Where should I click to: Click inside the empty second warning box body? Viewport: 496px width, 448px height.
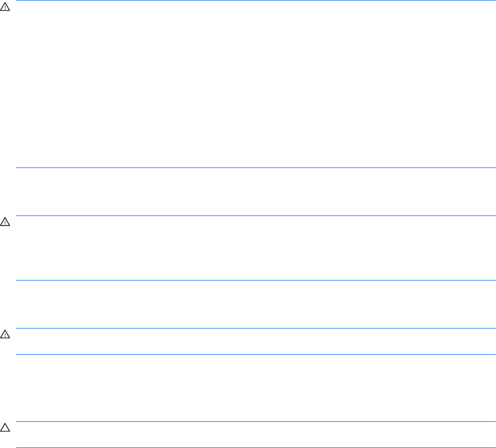tap(256, 248)
